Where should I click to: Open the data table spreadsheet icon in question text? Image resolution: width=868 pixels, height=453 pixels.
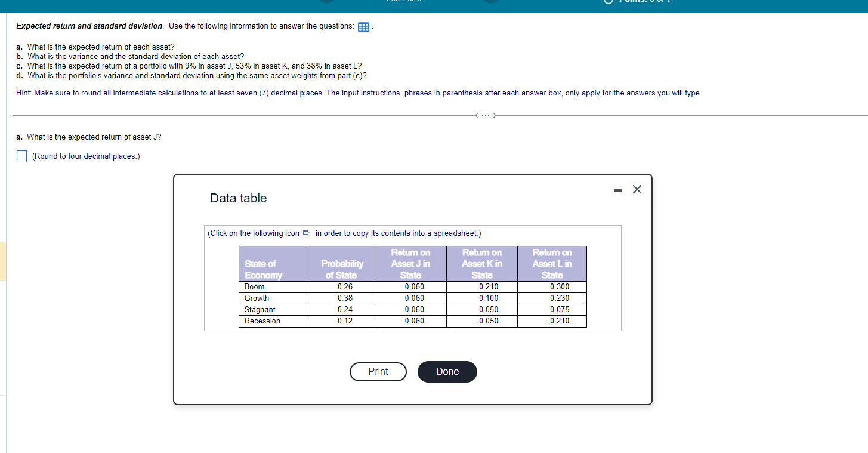[363, 26]
